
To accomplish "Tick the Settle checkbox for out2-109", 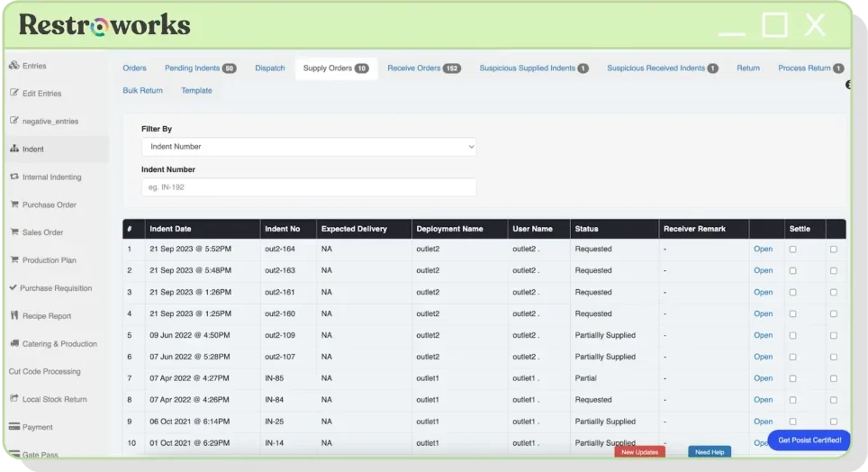I will (792, 336).
